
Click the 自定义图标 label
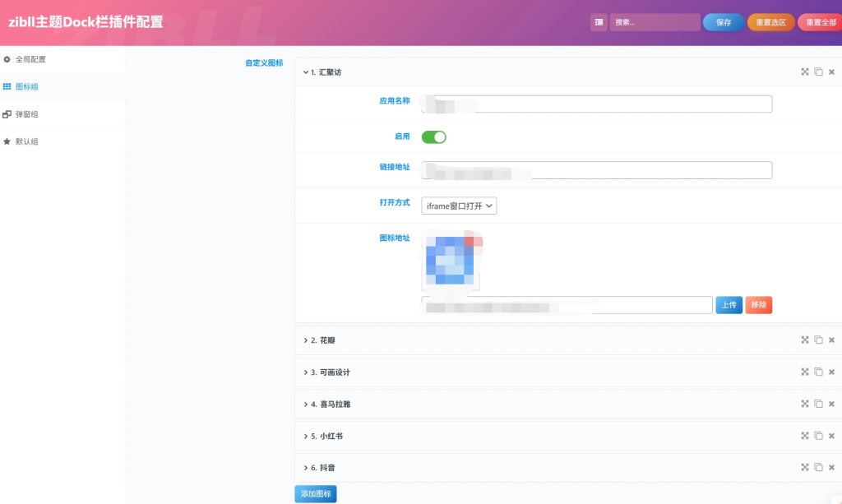click(x=264, y=62)
